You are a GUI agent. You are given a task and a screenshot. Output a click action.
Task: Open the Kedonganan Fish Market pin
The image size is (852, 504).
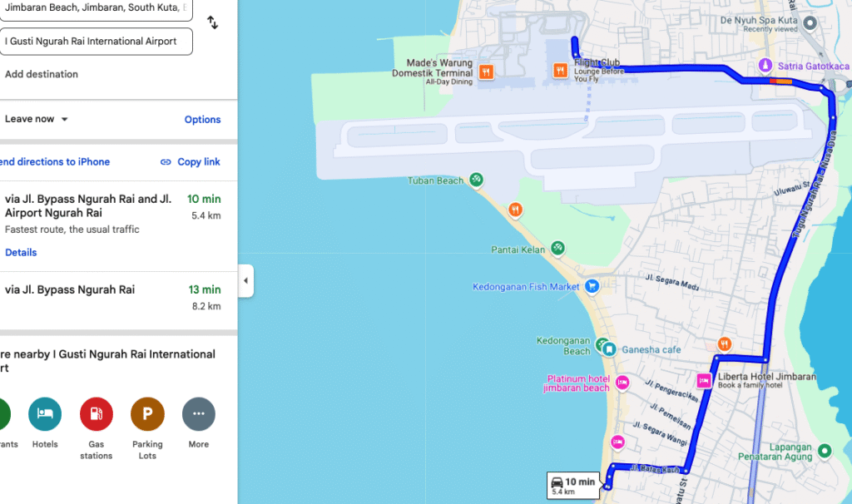click(592, 286)
